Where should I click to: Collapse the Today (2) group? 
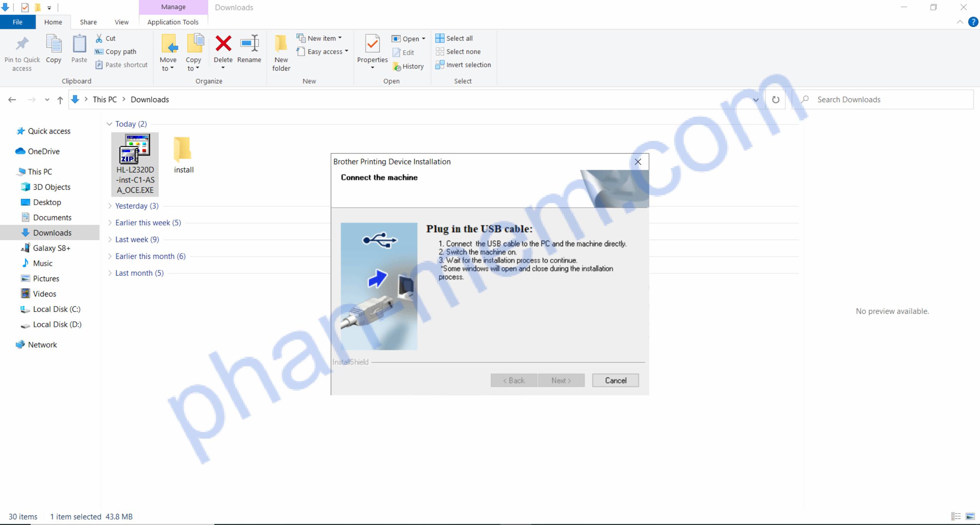(x=110, y=124)
